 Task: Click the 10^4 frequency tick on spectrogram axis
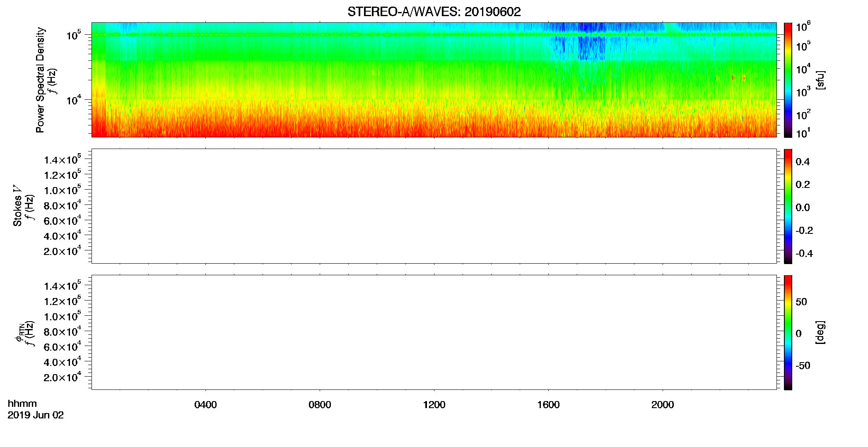pyautogui.click(x=73, y=100)
